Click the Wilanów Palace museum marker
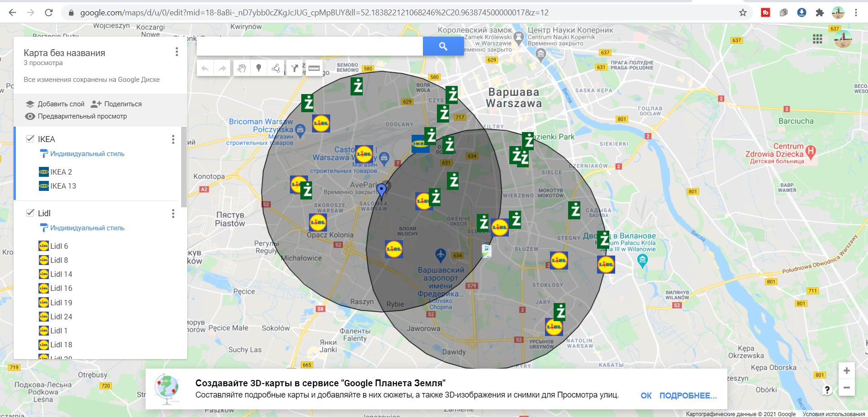Viewport: 868px width, 417px height. pyautogui.click(x=642, y=261)
